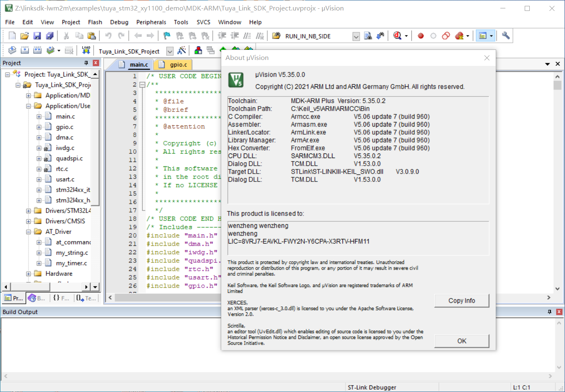Click the Find in Files icon
This screenshot has width=565, height=392.
pos(276,36)
